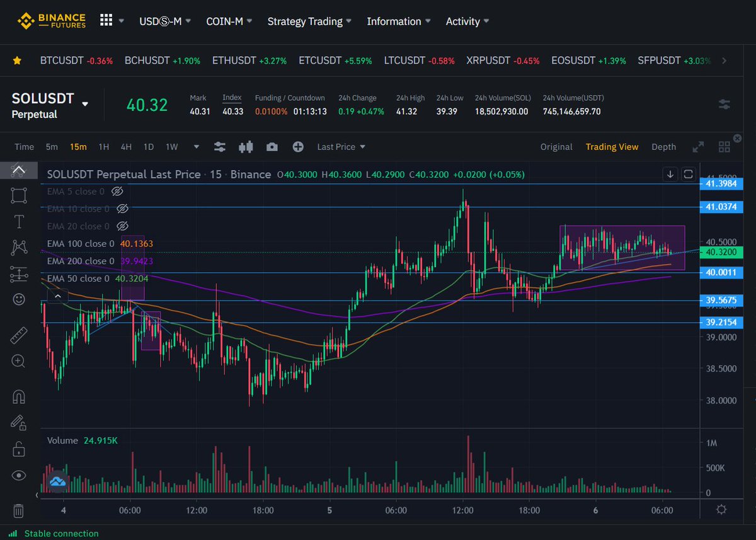Image resolution: width=756 pixels, height=540 pixels.
Task: Open the Last Price dropdown
Action: coord(341,147)
